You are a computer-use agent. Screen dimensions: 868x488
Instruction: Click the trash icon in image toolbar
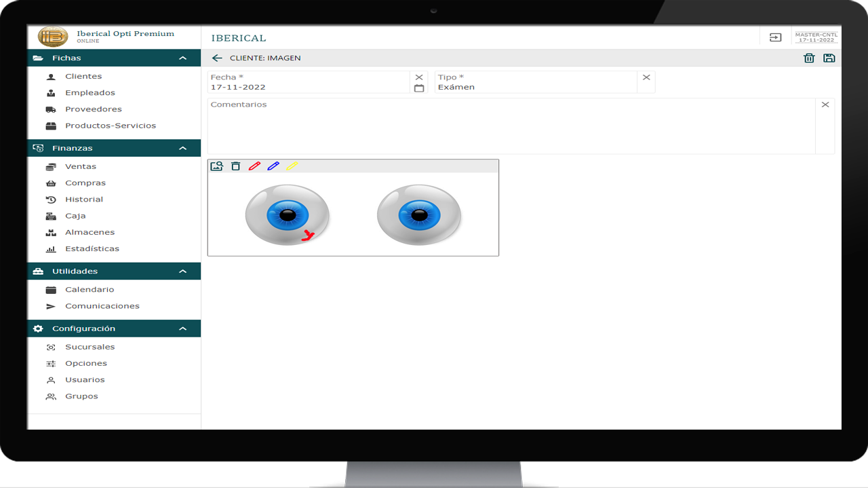coord(235,166)
